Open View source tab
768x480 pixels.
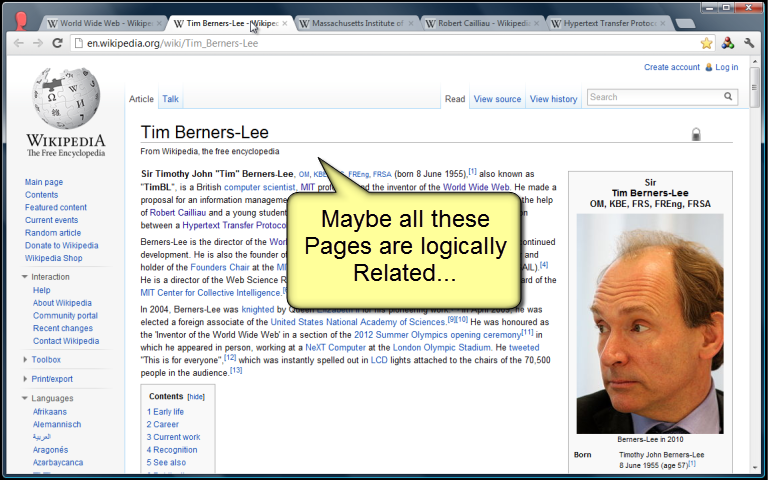click(497, 99)
